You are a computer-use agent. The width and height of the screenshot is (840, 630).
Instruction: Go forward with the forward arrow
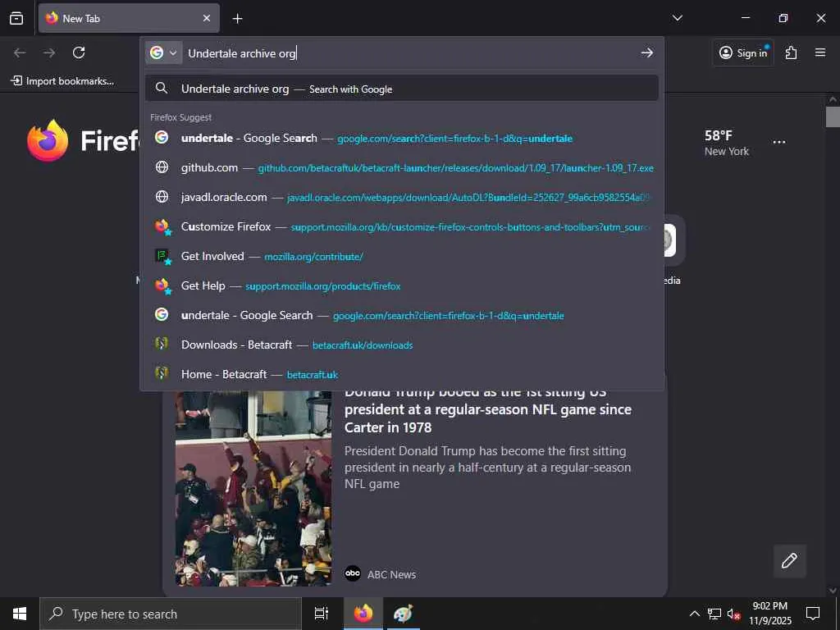pyautogui.click(x=49, y=52)
